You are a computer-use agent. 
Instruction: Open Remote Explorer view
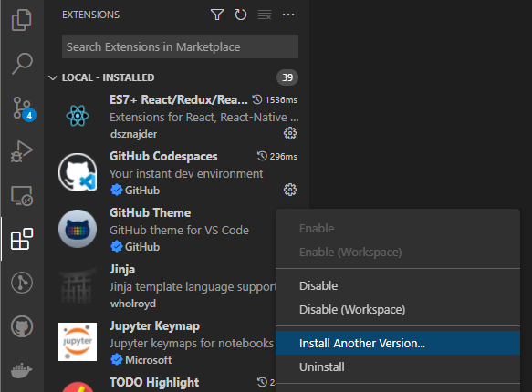coord(22,195)
